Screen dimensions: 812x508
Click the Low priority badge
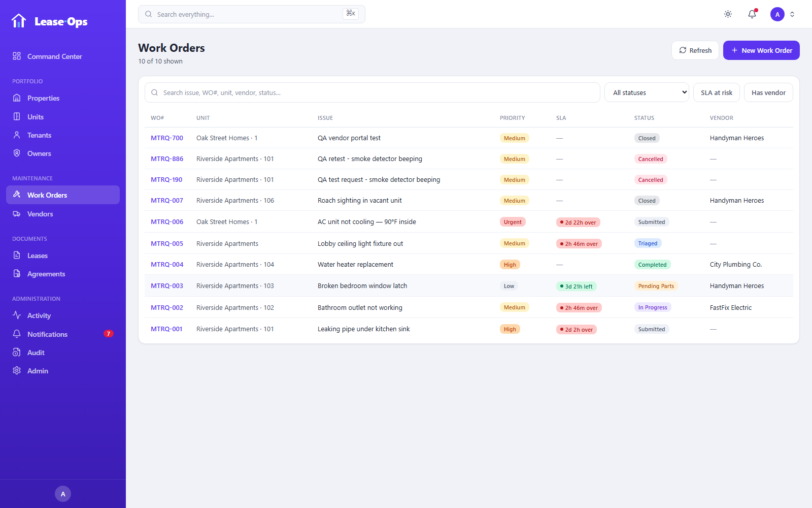[x=509, y=286]
